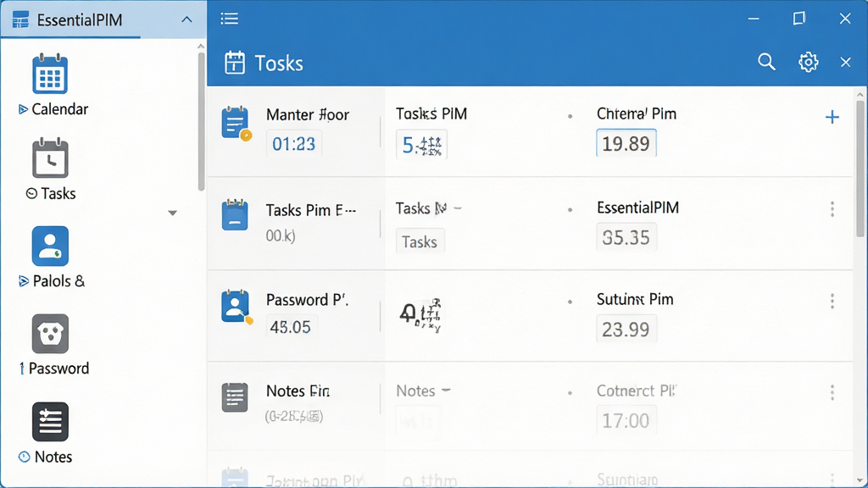868x488 pixels.
Task: Open settings gear in Tasks header
Action: coord(808,62)
